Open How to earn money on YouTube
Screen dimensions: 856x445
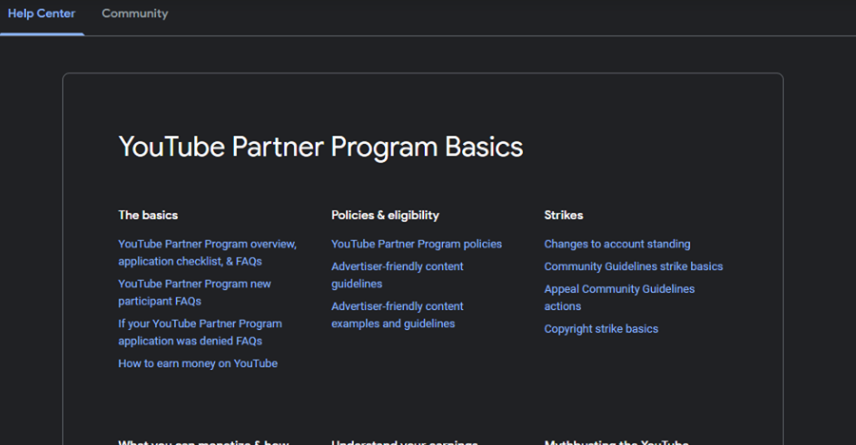(x=198, y=364)
